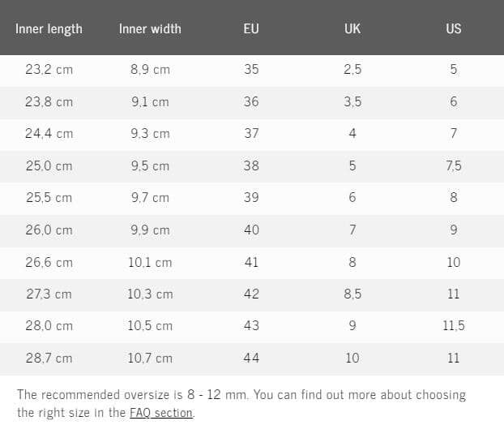
Task: Select the EU size 37 cell
Action: pyautogui.click(x=251, y=134)
